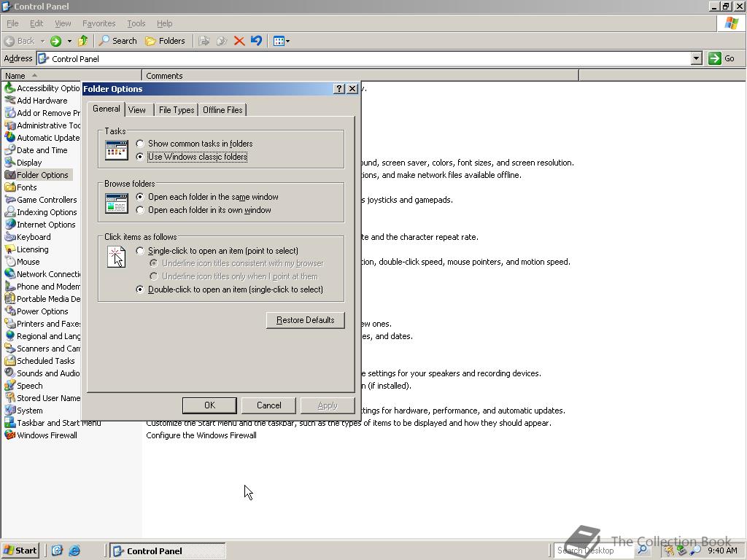Click Cancel in Folder Options dialog
Viewport: 747px width, 560px height.
tap(268, 405)
